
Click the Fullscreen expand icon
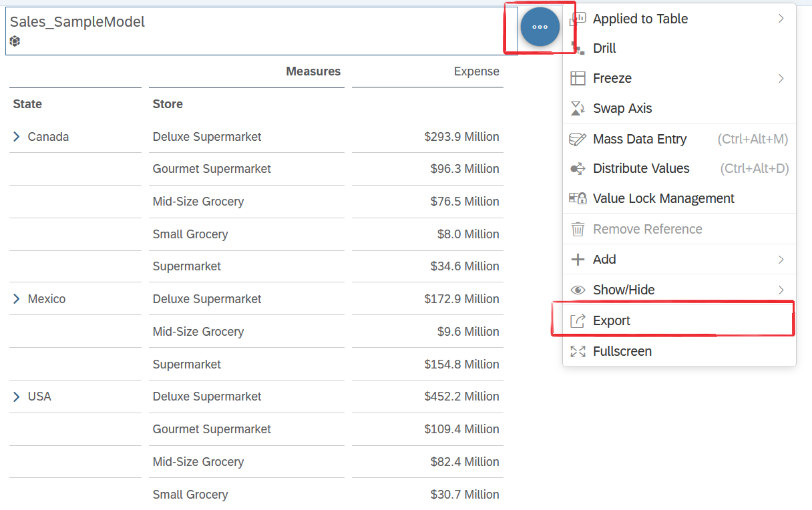(578, 351)
